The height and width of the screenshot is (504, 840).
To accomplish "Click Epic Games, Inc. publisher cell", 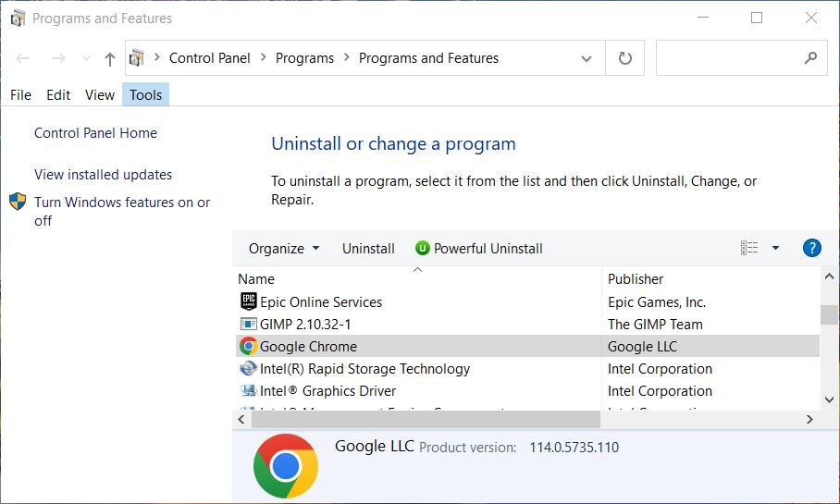I will coord(657,302).
